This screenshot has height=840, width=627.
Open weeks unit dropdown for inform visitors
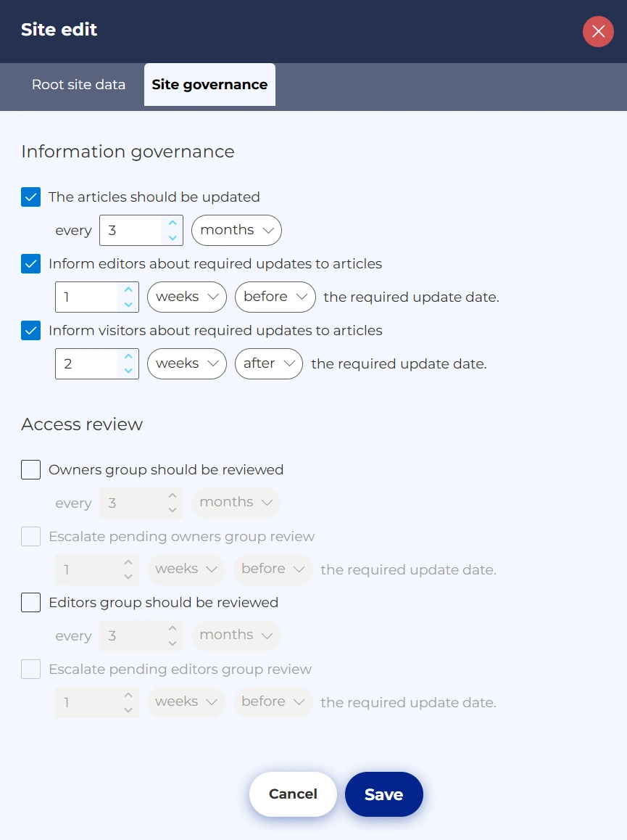pos(186,364)
